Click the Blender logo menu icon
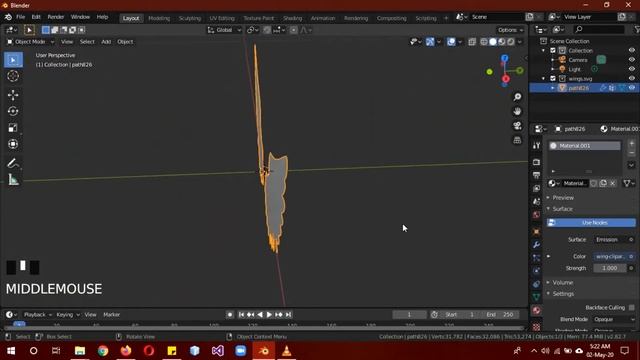Image resolution: width=640 pixels, height=360 pixels. click(x=8, y=17)
